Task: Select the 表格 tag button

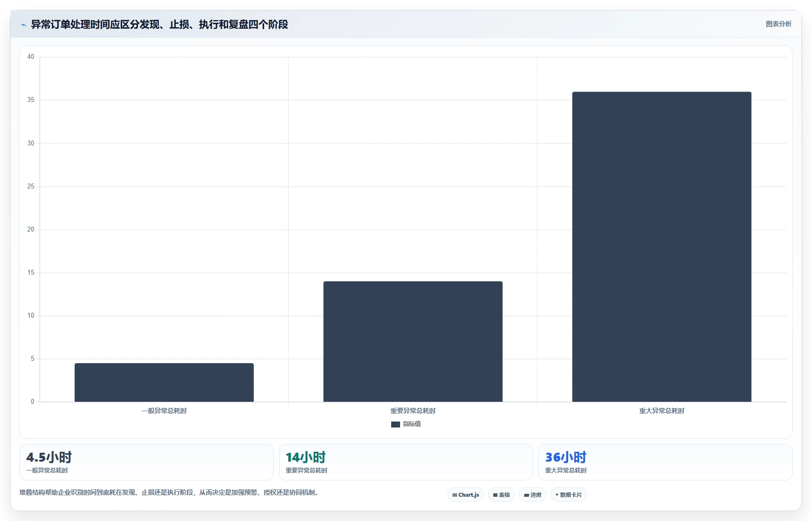Action: (x=501, y=495)
